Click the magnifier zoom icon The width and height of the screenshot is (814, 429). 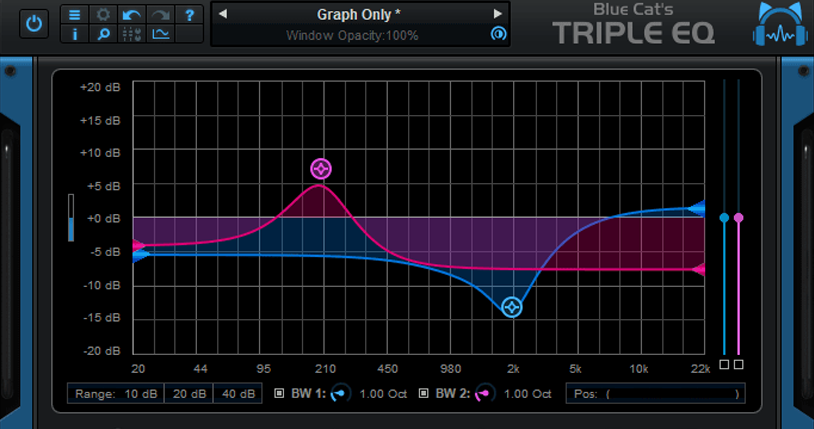coord(103,34)
